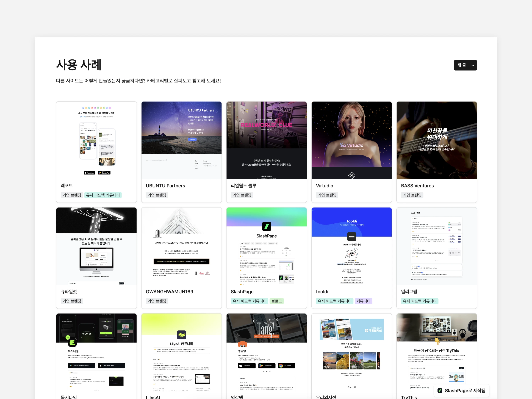Image resolution: width=532 pixels, height=399 pixels.
Task: Click the Virtudio card title
Action: pos(325,186)
